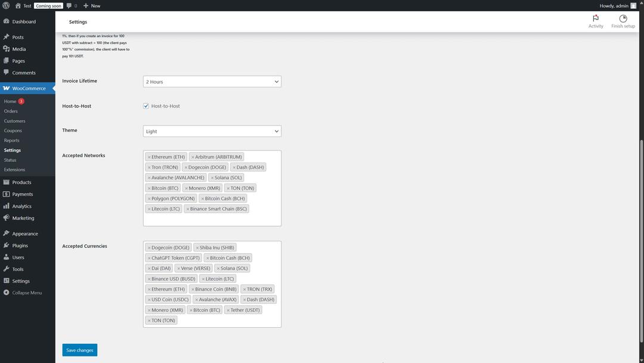This screenshot has width=644, height=363.
Task: Open the Invoice Lifetime dropdown
Action: pos(212,82)
